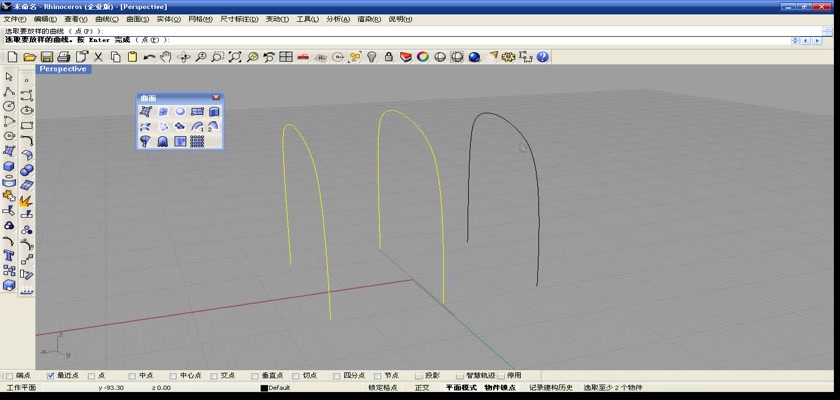Screen dimensions: 840x400
Task: Toggle 物件锁点 in the status bar
Action: [500, 388]
